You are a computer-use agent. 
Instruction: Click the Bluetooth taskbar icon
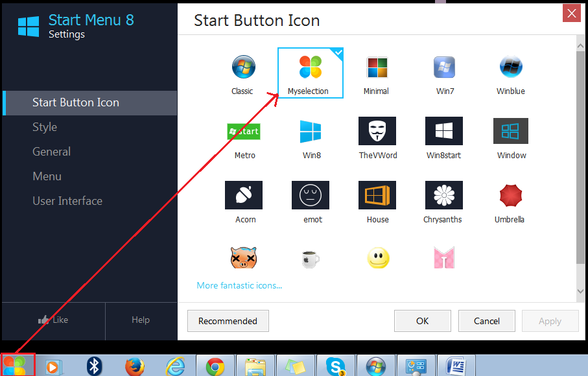[x=94, y=366]
